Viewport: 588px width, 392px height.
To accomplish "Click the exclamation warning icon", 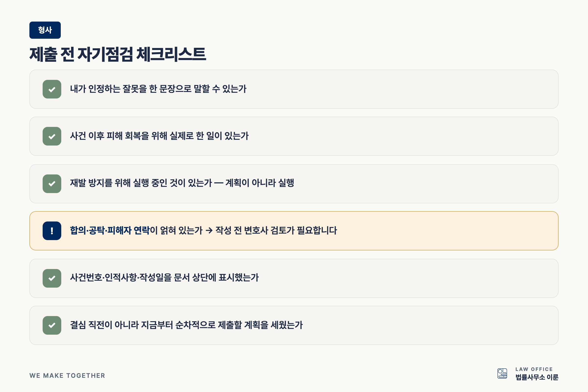I will (52, 231).
